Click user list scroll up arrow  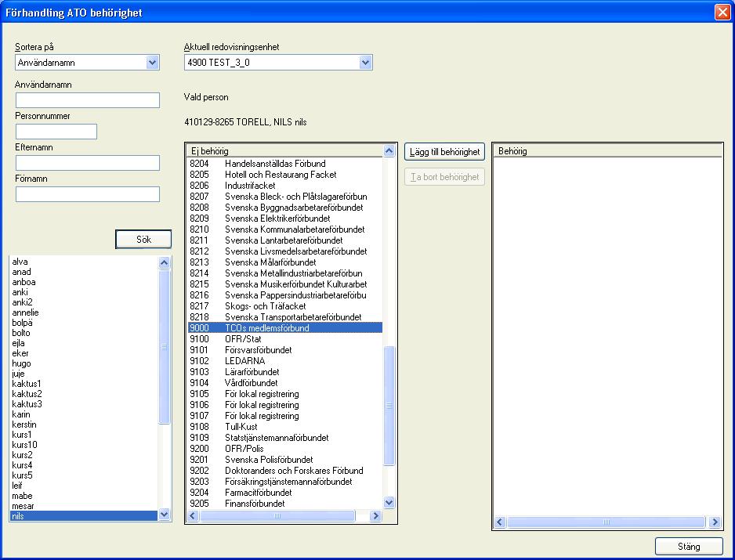[164, 262]
